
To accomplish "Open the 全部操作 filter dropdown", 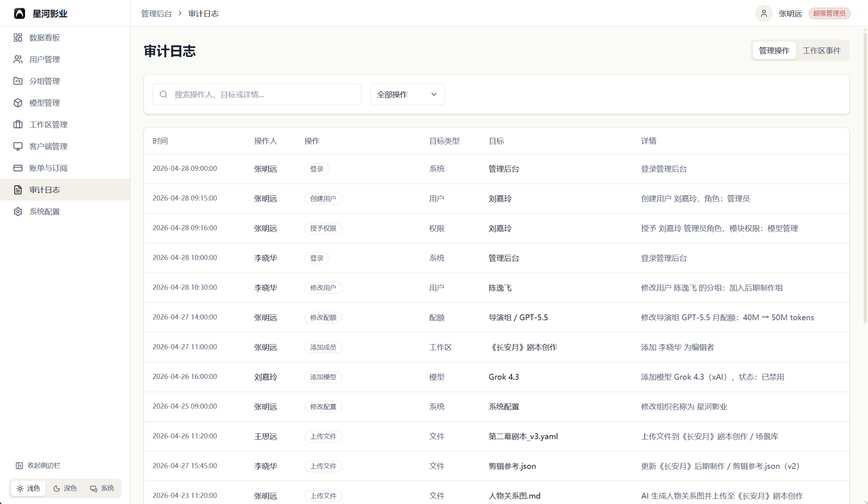I will 407,94.
